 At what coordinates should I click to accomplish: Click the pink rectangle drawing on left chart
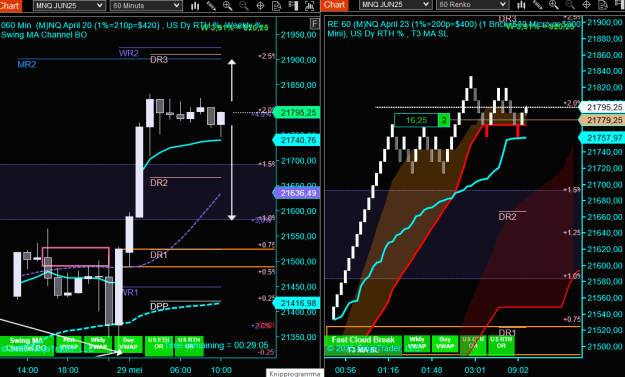(x=76, y=257)
